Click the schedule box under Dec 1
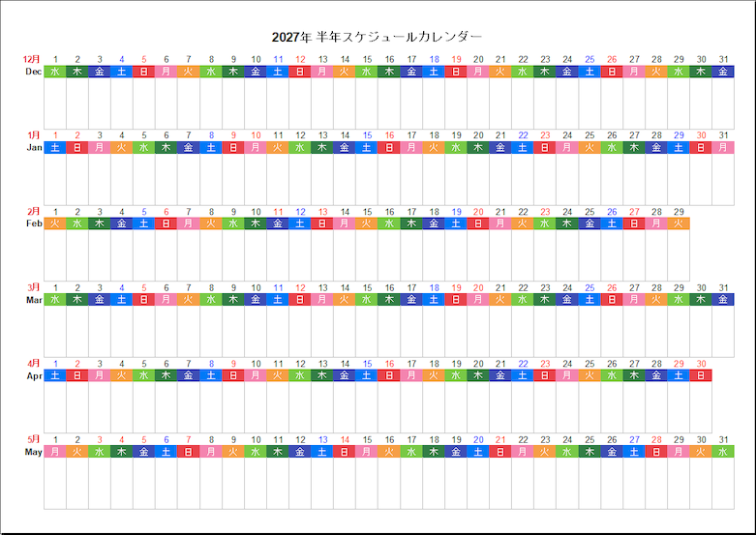Screen dimensions: 756x535 point(55,104)
